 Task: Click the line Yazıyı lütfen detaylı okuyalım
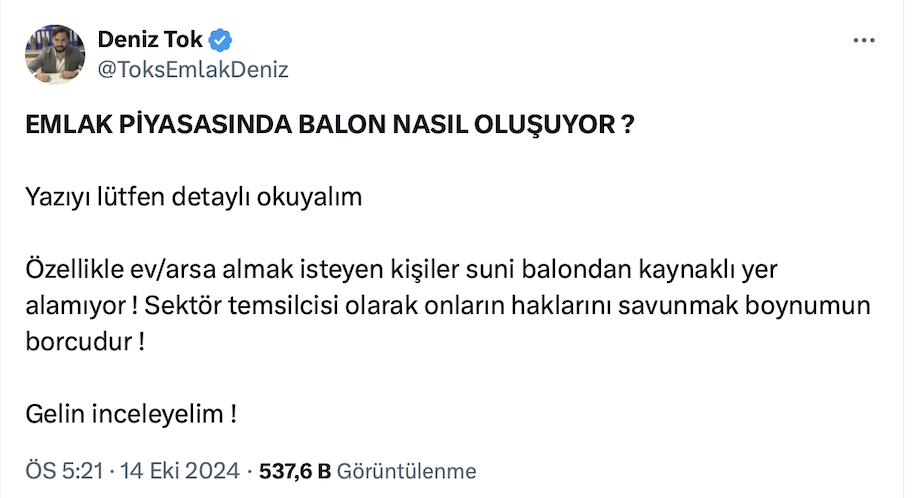[x=193, y=196]
